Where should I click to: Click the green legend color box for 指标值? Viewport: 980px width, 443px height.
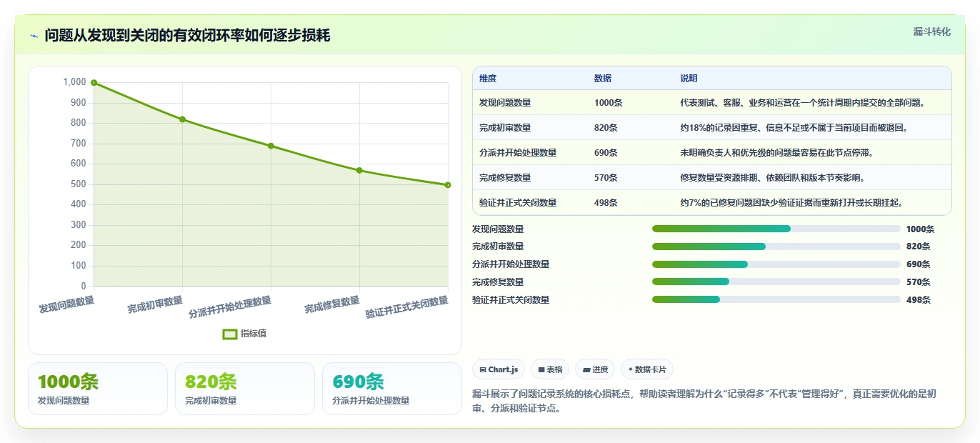(x=230, y=334)
